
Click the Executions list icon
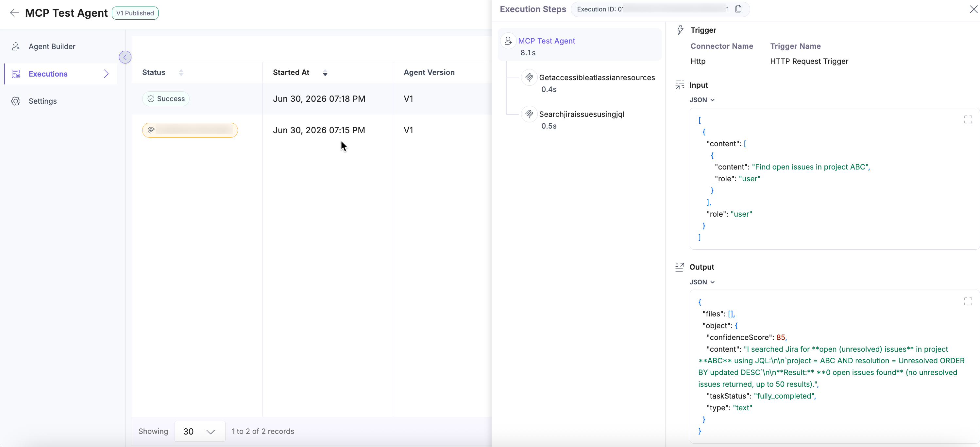[16, 74]
